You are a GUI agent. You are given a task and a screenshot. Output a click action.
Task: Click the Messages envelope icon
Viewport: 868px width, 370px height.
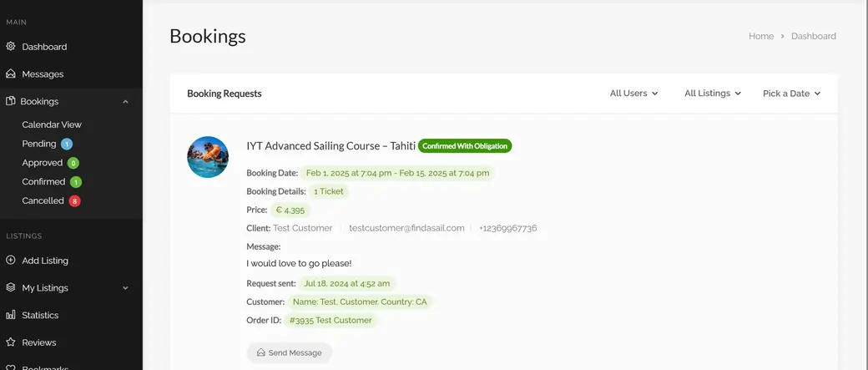11,74
